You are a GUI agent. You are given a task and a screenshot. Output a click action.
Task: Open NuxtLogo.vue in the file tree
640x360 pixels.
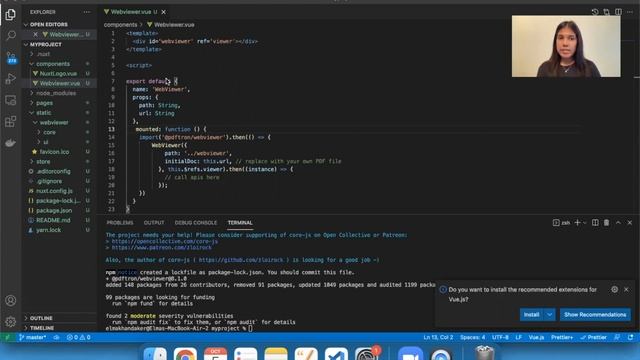coord(58,73)
